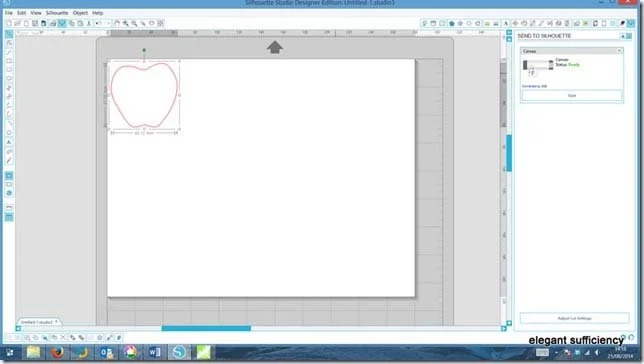Select the Eraser tool in left sidebar
The width and height of the screenshot is (644, 364).
point(9,151)
